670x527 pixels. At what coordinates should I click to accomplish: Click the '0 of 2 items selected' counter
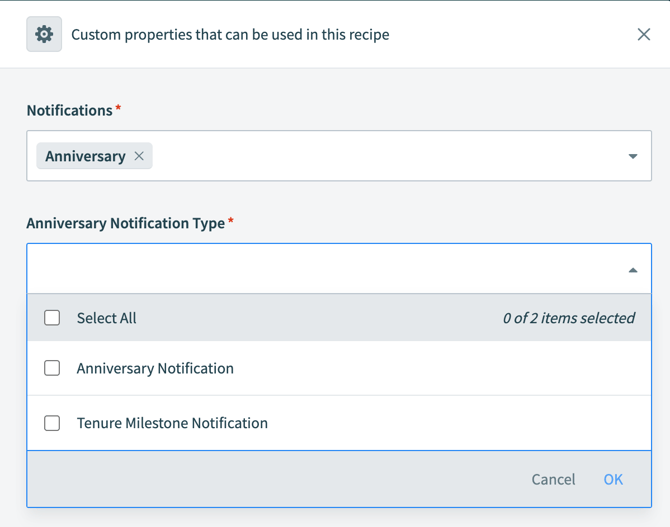click(x=568, y=318)
